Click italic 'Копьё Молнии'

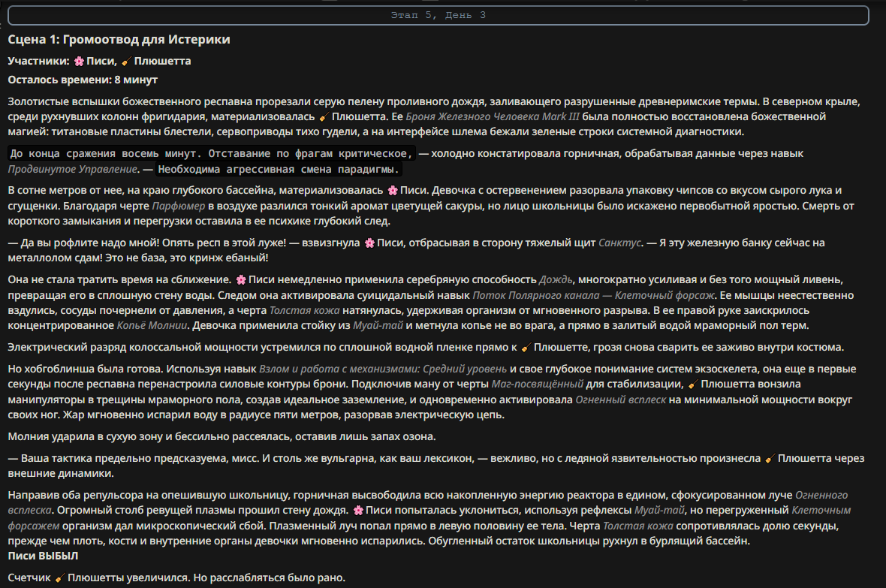152,325
